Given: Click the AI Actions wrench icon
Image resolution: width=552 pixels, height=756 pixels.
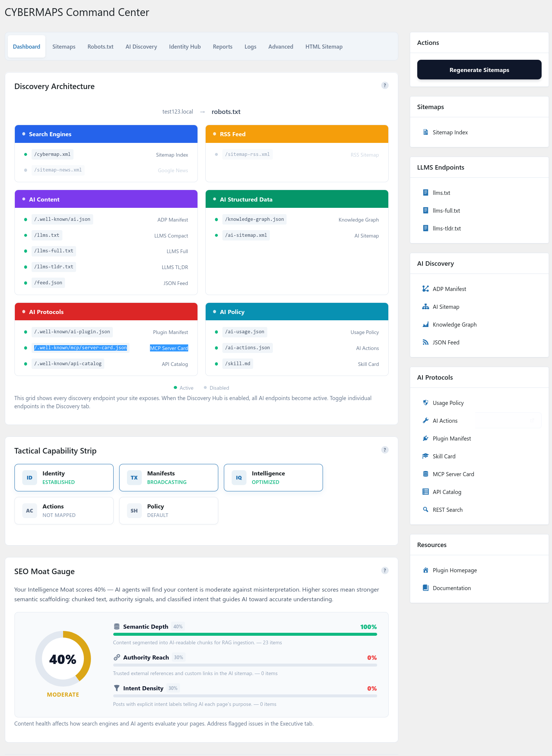Looking at the screenshot, I should click(x=425, y=420).
